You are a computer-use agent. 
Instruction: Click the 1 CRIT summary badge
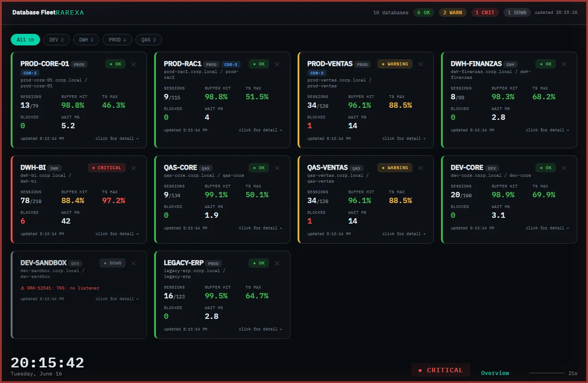coord(485,12)
